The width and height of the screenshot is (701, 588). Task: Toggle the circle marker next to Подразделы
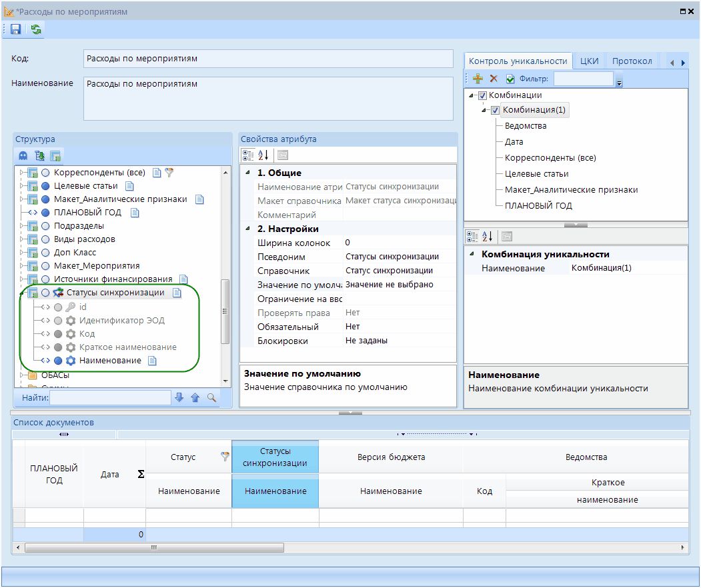click(x=45, y=226)
